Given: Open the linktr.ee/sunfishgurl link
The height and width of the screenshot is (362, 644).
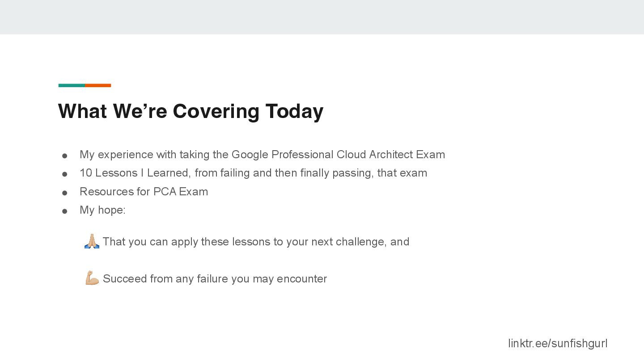Looking at the screenshot, I should coord(558,343).
